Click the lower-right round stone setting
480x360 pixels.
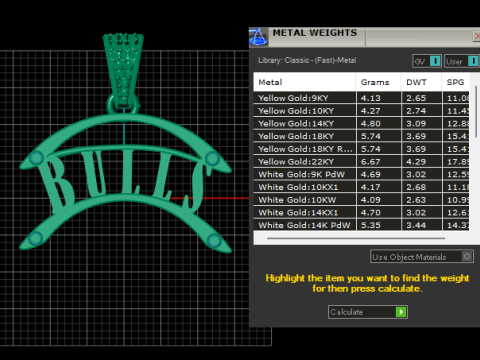click(214, 240)
